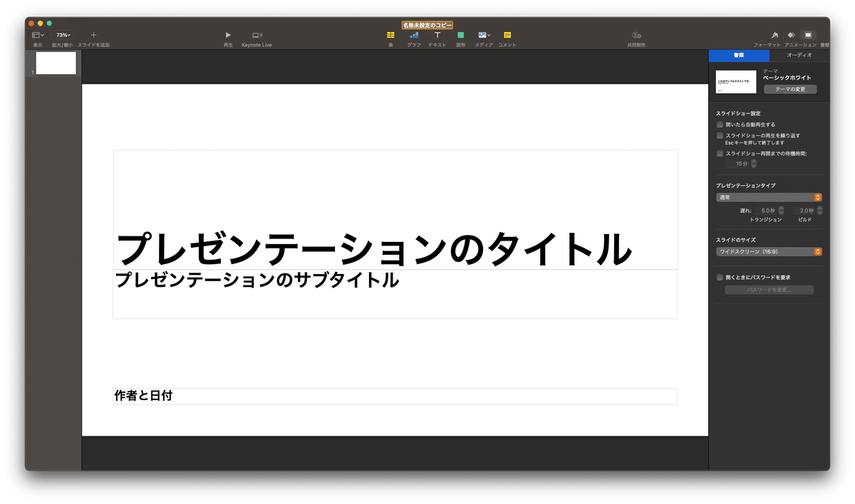Insert a table using 表 icon

(x=390, y=35)
